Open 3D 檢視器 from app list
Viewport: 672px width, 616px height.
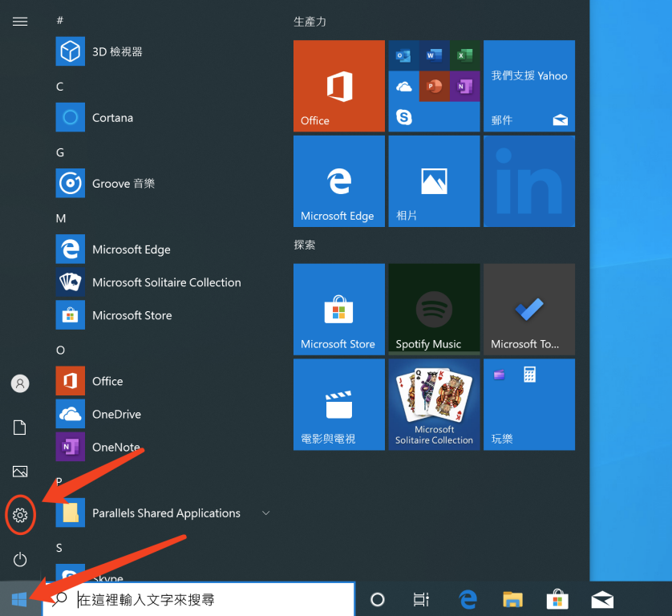pyautogui.click(x=117, y=51)
